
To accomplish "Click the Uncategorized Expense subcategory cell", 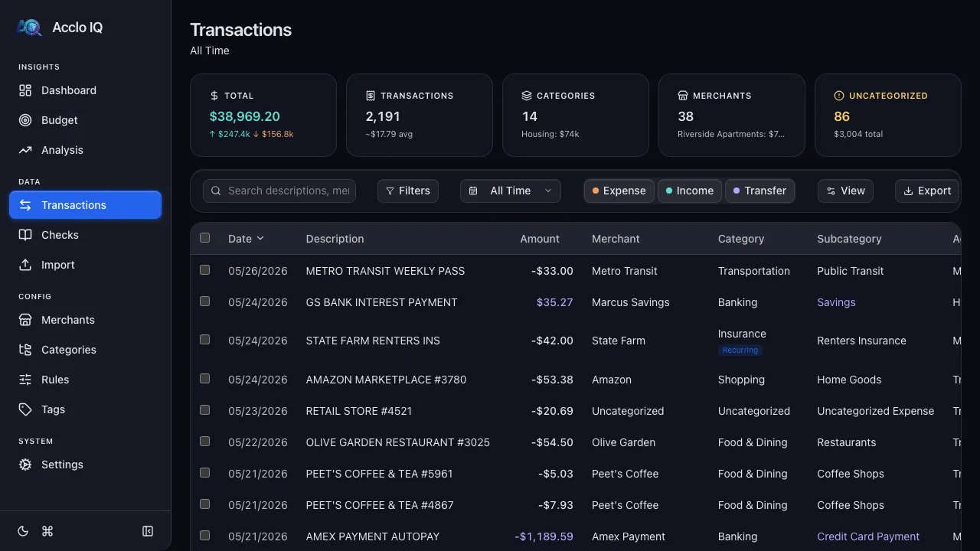I will [x=875, y=411].
